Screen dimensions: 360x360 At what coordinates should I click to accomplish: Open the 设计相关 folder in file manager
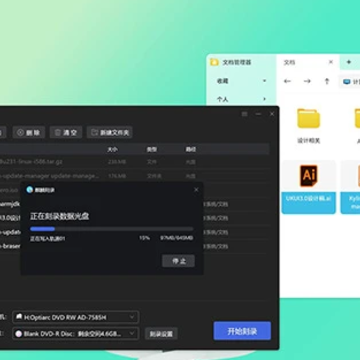point(309,126)
